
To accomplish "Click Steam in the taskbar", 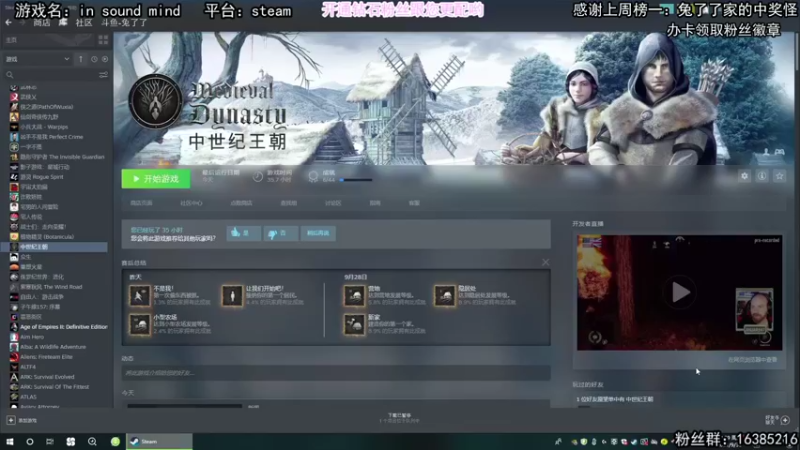I will click(x=159, y=442).
